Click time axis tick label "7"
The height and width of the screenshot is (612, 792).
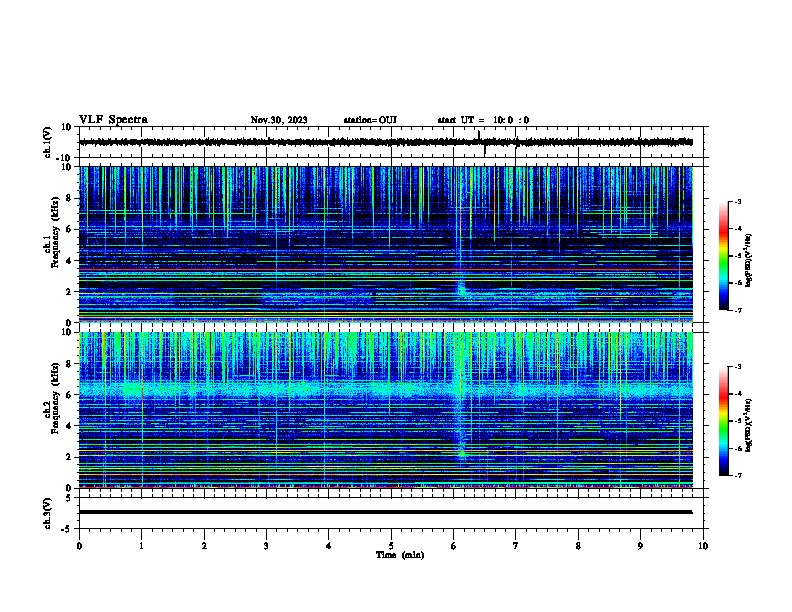[516, 546]
